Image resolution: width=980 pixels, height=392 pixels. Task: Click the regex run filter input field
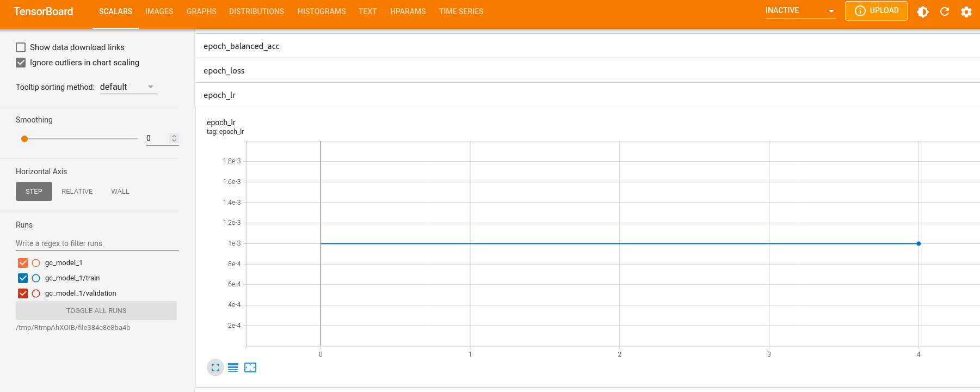[x=97, y=243]
